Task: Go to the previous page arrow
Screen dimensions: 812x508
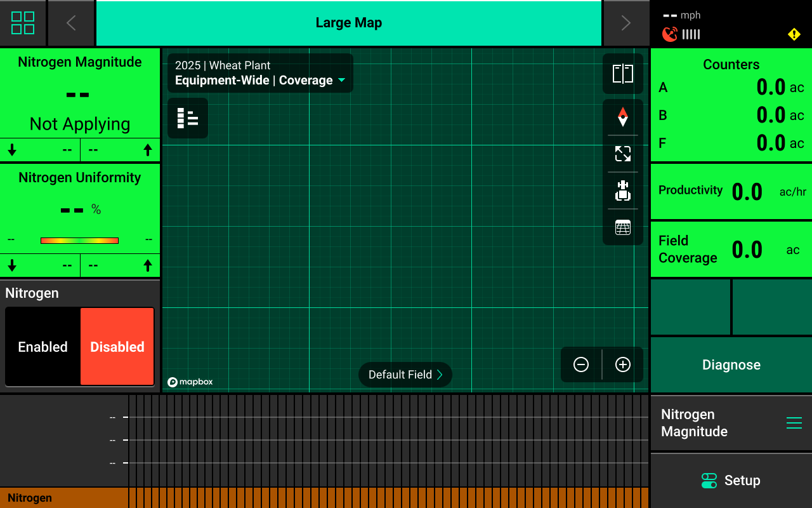Action: coord(71,23)
